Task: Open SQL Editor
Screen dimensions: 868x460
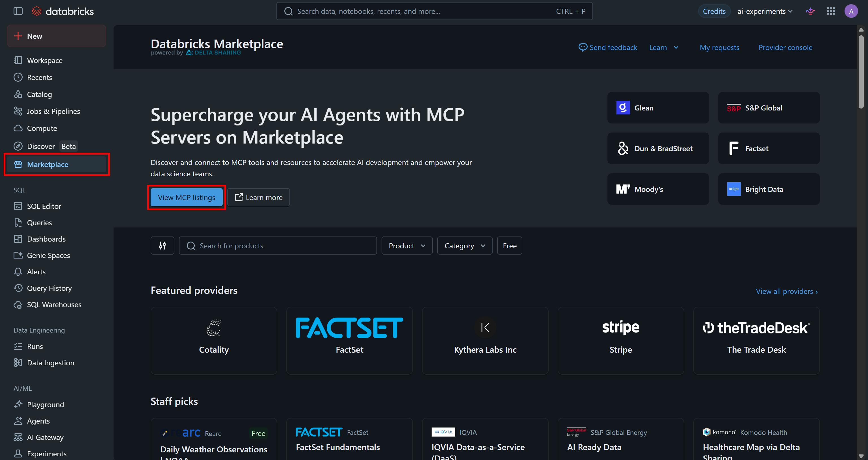Action: pyautogui.click(x=57, y=206)
